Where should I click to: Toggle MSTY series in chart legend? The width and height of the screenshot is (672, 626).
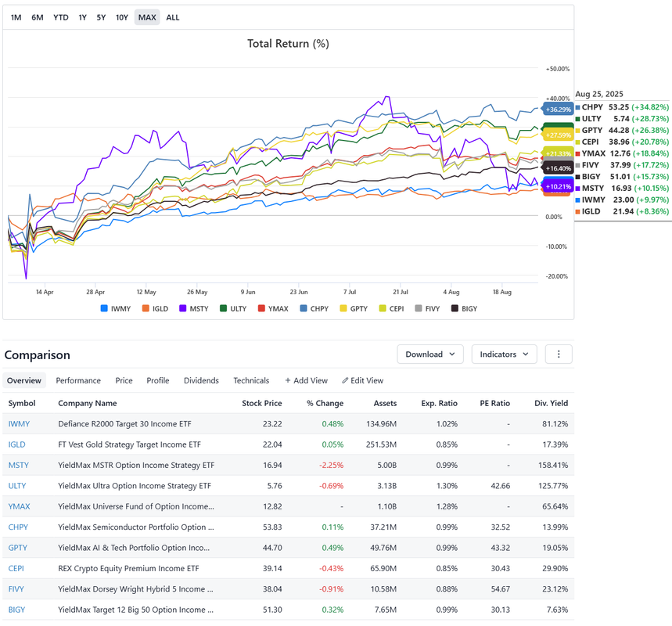coord(194,309)
